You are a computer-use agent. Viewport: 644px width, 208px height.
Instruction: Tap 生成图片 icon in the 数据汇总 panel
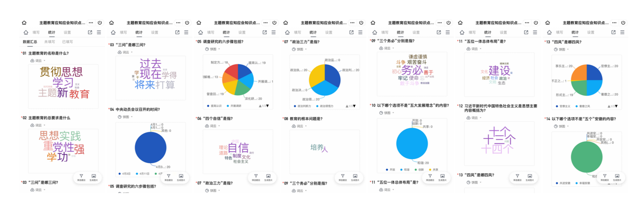click(93, 176)
